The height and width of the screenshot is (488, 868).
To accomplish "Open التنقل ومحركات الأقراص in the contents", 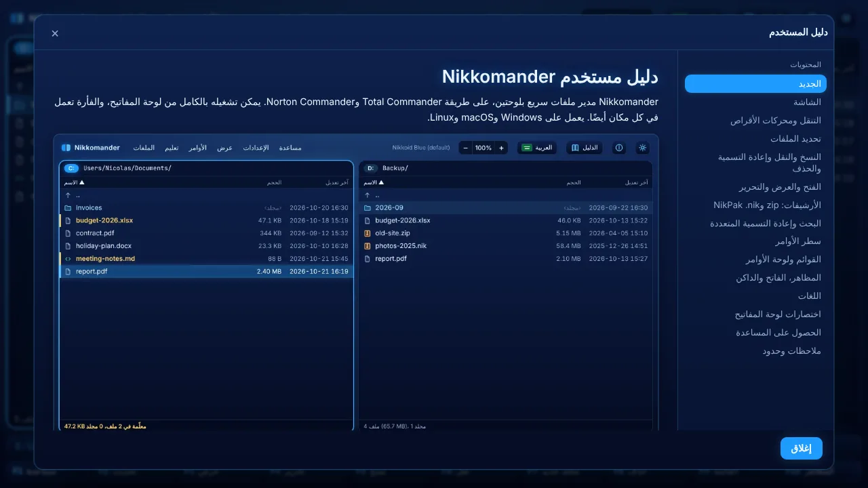I will pos(755,121).
